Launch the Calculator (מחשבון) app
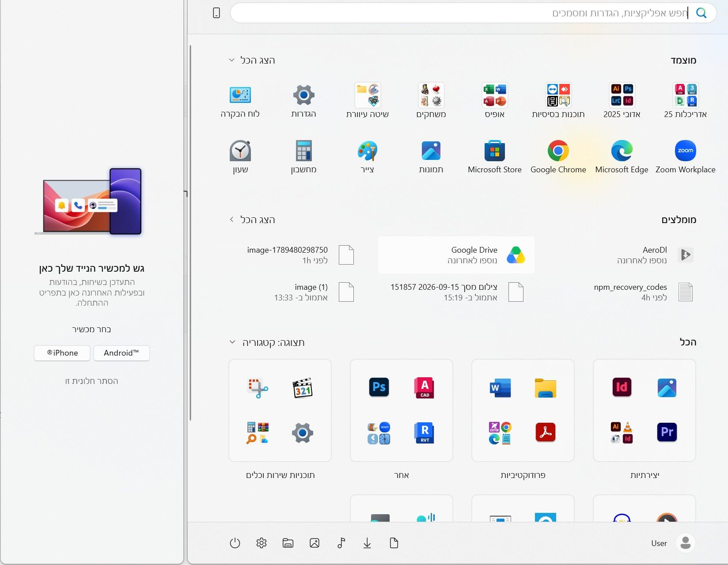 click(303, 157)
